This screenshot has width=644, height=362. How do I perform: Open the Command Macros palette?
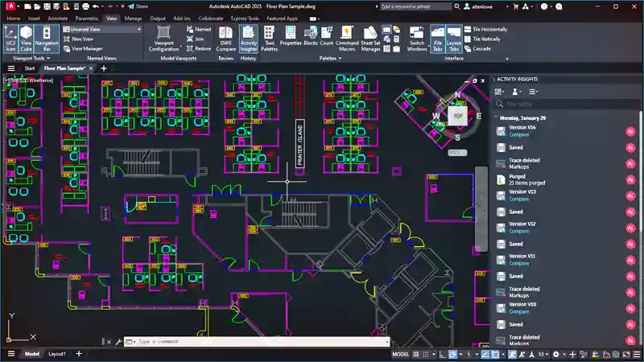click(347, 38)
